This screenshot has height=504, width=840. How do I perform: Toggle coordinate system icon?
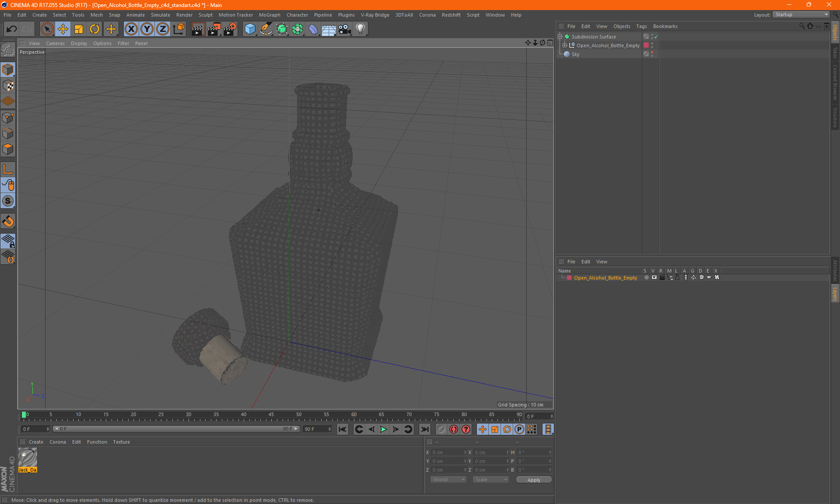pos(178,29)
